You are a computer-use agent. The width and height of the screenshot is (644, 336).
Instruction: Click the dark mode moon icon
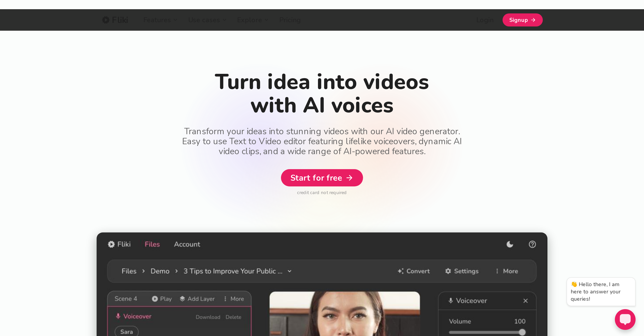509,244
